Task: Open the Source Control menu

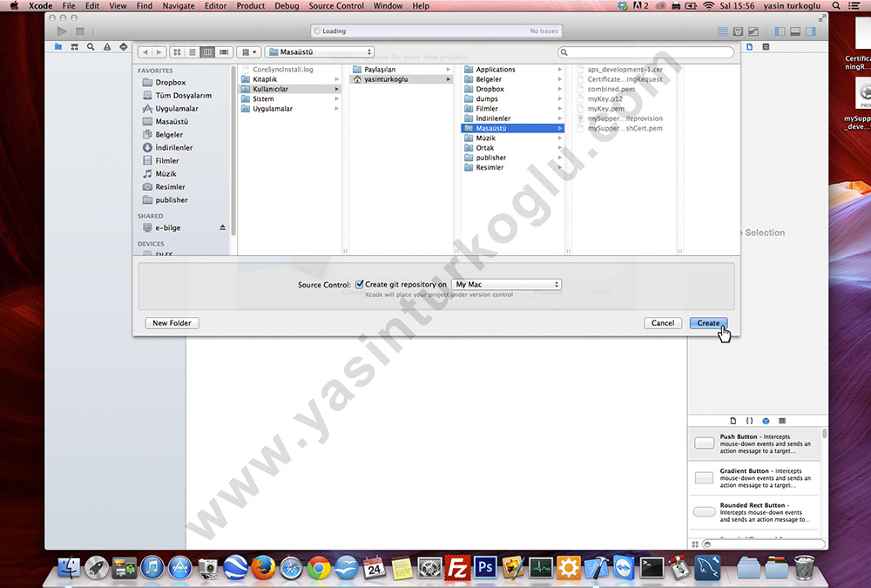Action: (336, 5)
